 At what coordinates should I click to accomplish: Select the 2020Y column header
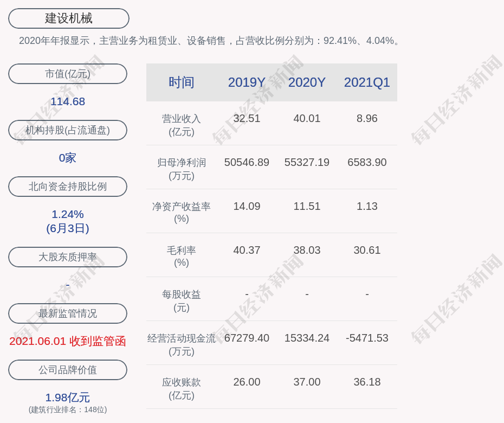(307, 82)
